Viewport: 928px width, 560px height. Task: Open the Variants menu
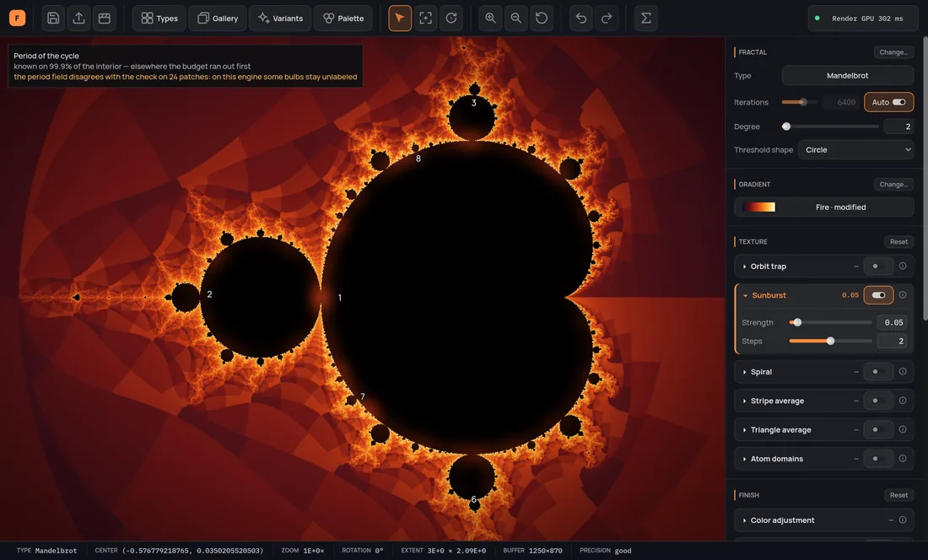[x=280, y=19]
